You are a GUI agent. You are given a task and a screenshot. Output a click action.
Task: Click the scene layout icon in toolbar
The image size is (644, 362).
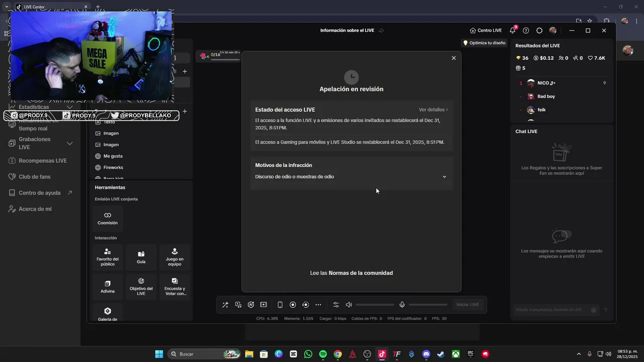(x=264, y=305)
